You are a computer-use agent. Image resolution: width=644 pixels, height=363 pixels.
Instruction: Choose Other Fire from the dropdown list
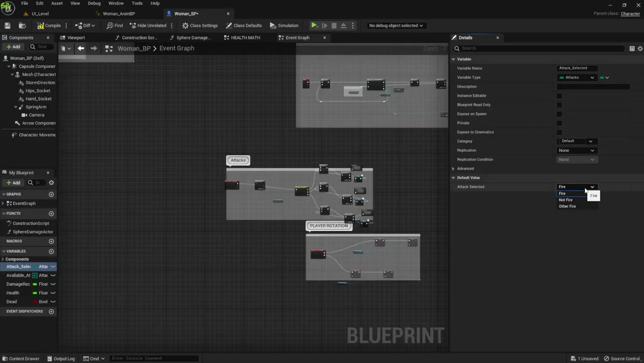point(567,206)
